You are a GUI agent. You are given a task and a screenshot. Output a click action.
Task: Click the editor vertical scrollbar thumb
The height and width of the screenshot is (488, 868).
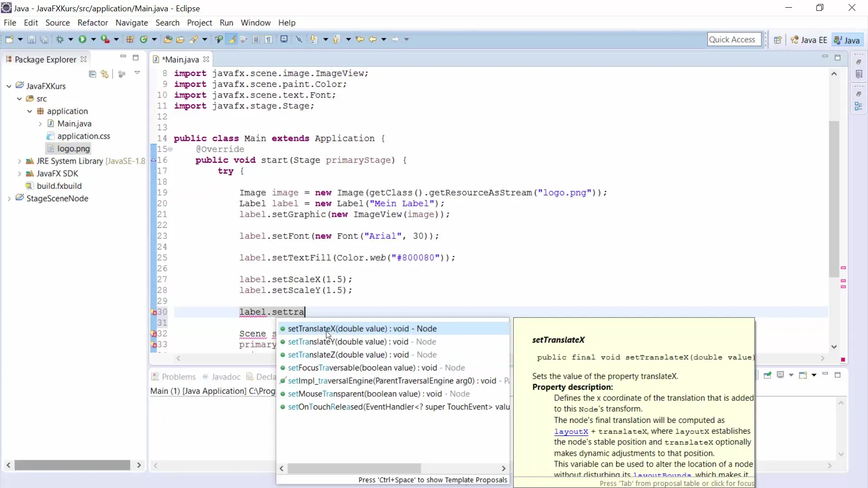tap(834, 199)
